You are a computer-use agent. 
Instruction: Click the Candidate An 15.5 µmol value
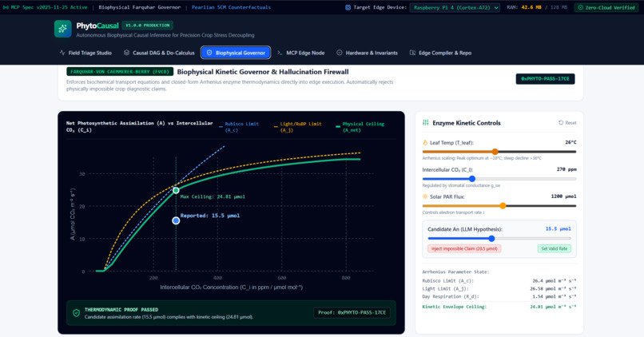[x=559, y=228]
